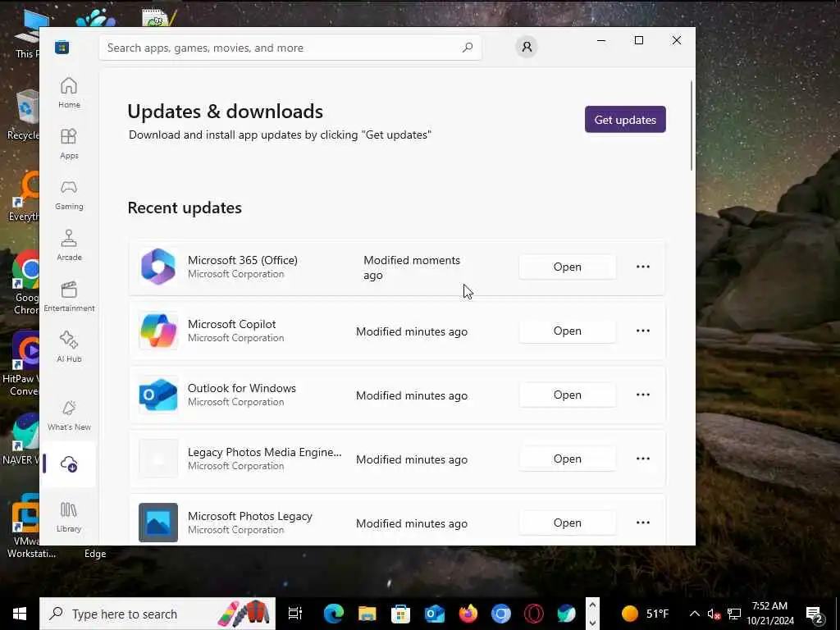Open the user account profile icon
Image resolution: width=840 pixels, height=630 pixels.
pyautogui.click(x=527, y=47)
